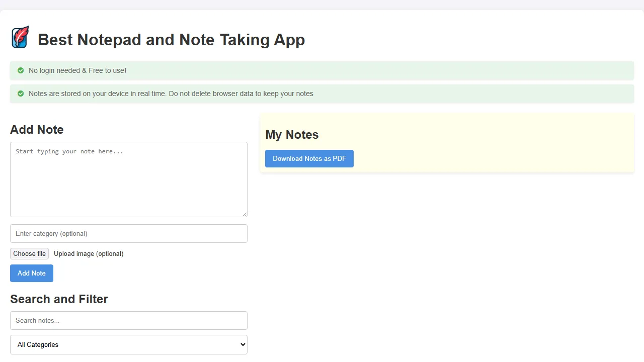This screenshot has height=362, width=644.
Task: Click the Enter category optional field
Action: tap(128, 233)
